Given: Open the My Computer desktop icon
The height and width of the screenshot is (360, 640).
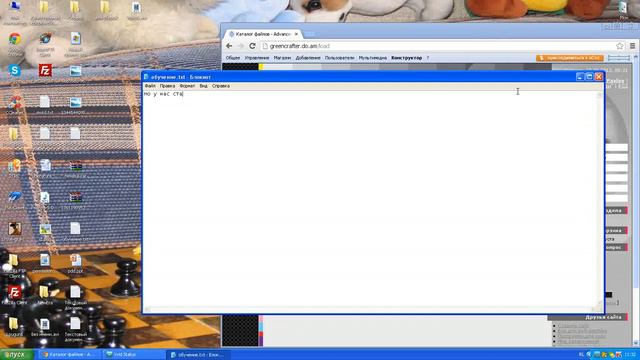Looking at the screenshot, I should (x=15, y=7).
